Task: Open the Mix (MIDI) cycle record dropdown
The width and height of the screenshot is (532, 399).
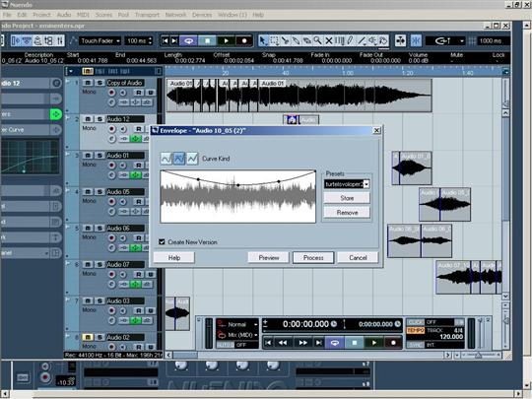Action: [x=240, y=335]
